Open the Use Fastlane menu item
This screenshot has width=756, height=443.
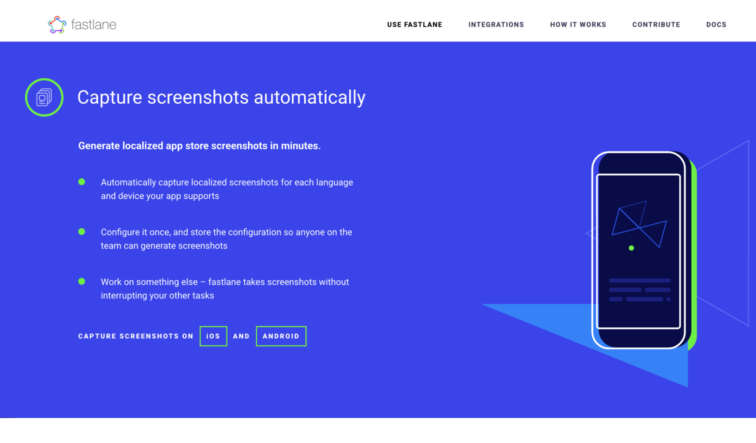coord(415,25)
